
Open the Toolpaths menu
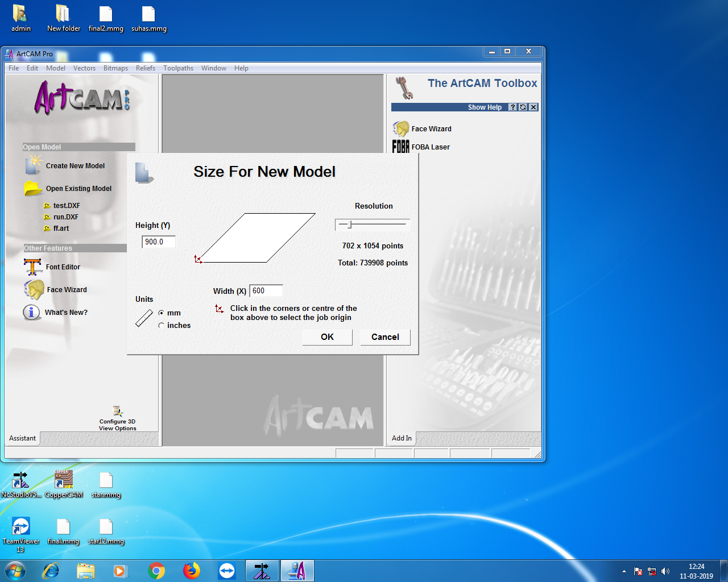178,68
